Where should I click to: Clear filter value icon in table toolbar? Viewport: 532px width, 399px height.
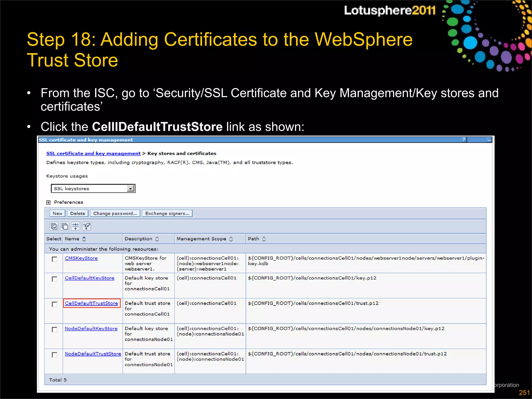tap(87, 226)
